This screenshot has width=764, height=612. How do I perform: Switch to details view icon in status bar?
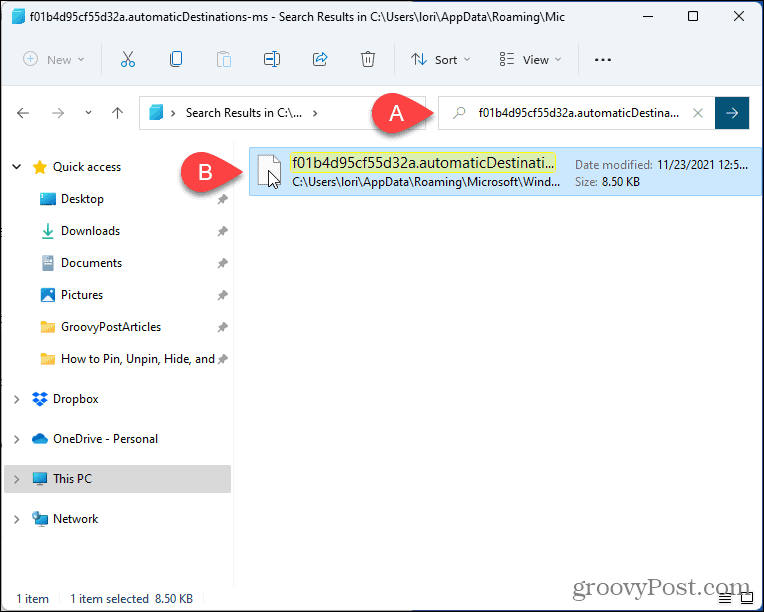click(725, 598)
